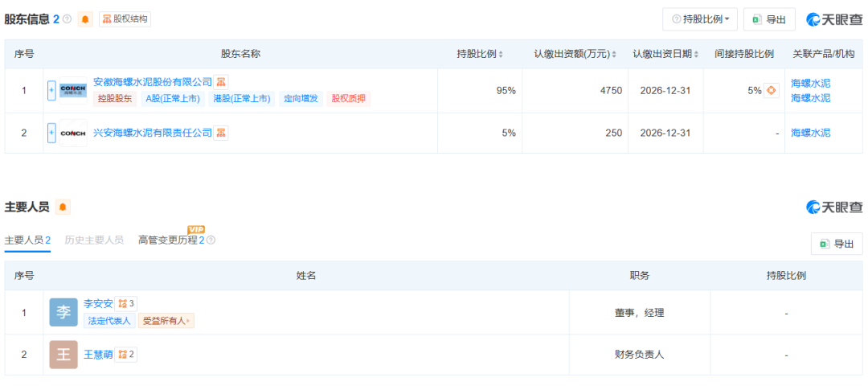Sort by the 持股比例 column header

click(x=479, y=55)
